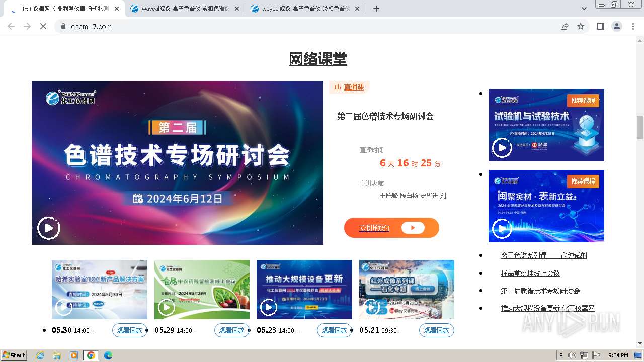
Task: Open 推动大规模设备更新 化工仪器网 link
Action: (x=547, y=308)
